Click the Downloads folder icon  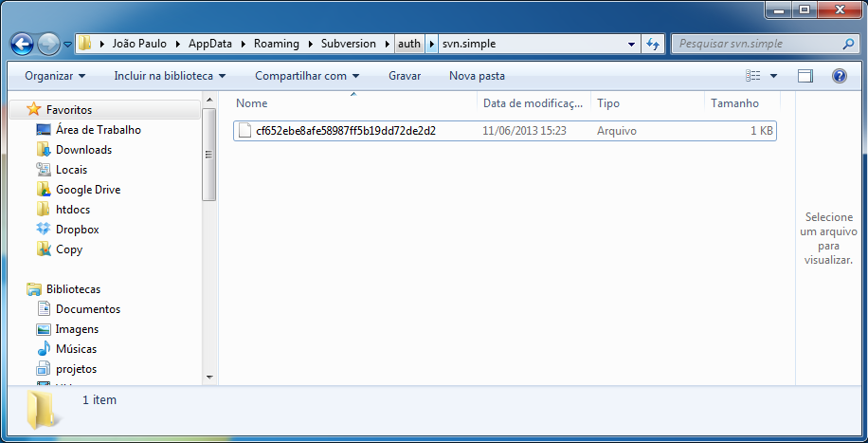(x=44, y=150)
